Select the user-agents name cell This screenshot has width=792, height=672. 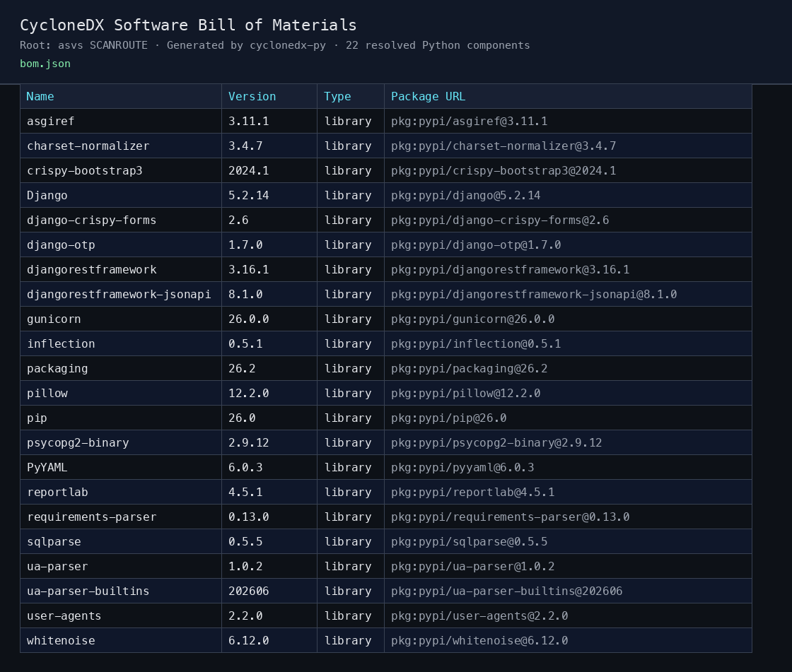(121, 616)
